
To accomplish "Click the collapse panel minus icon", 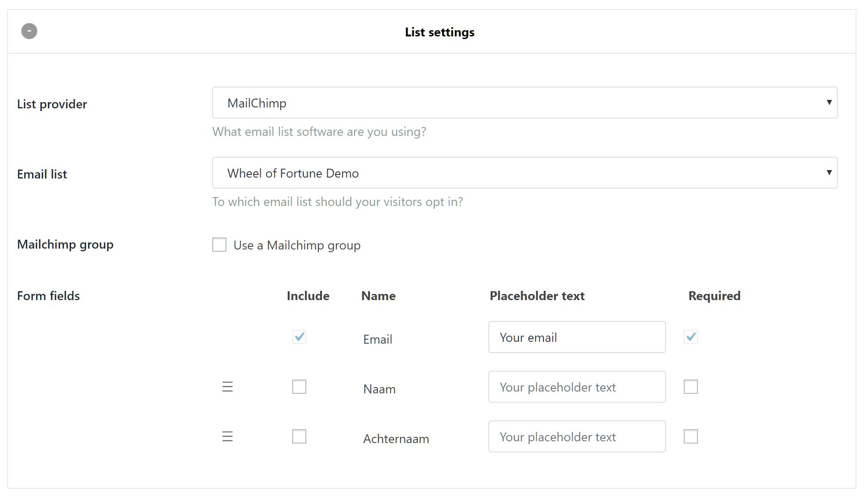I will 28,31.
